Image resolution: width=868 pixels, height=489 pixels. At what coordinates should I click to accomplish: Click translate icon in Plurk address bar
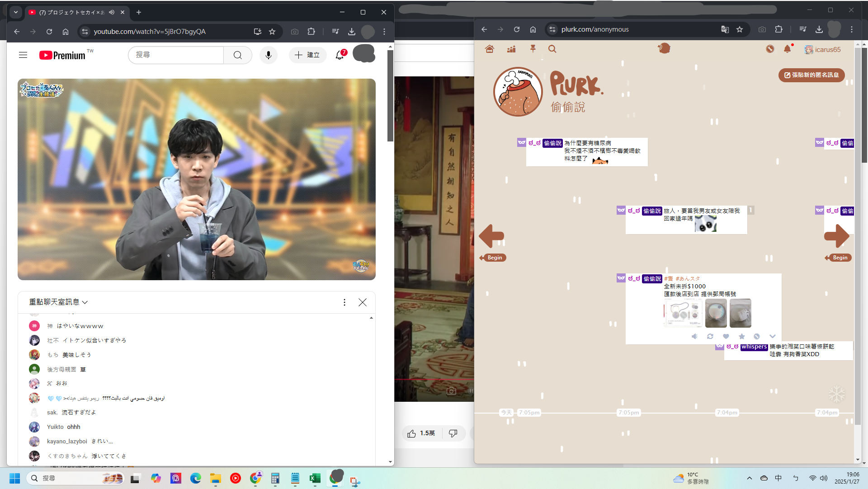[x=725, y=29]
